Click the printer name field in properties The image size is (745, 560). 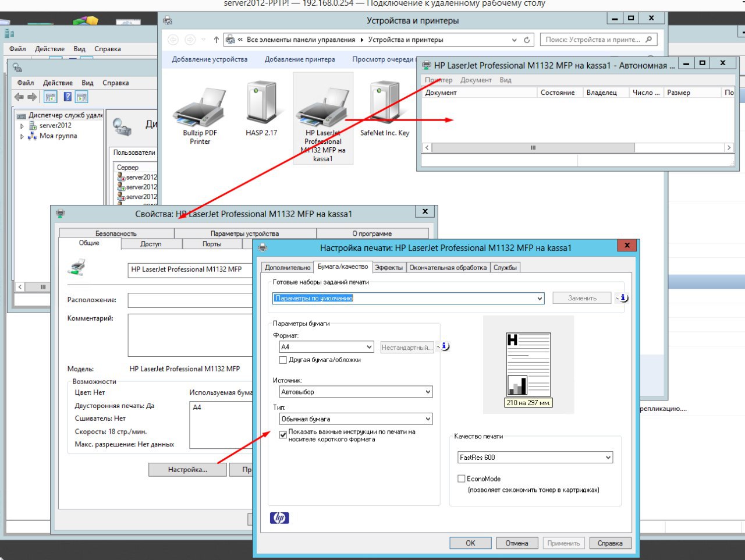[190, 270]
